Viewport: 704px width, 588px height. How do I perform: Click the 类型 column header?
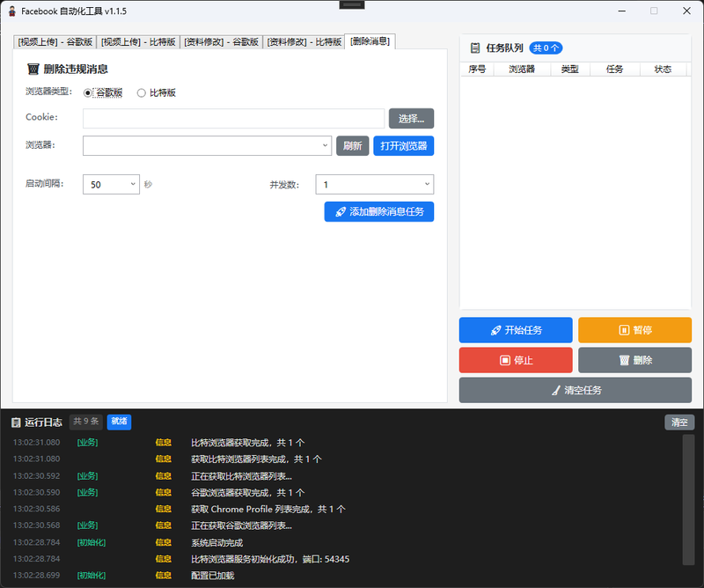pos(569,70)
